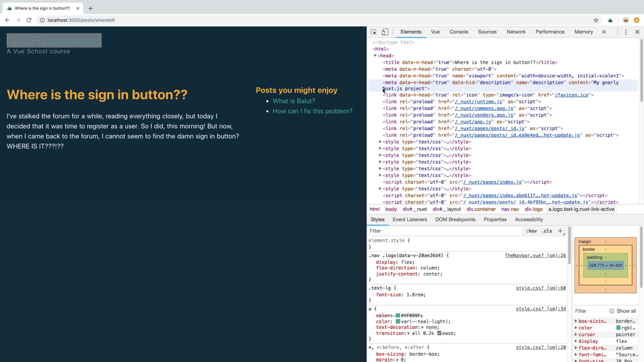
Task: Toggle the .cls class editor
Action: pos(547,231)
